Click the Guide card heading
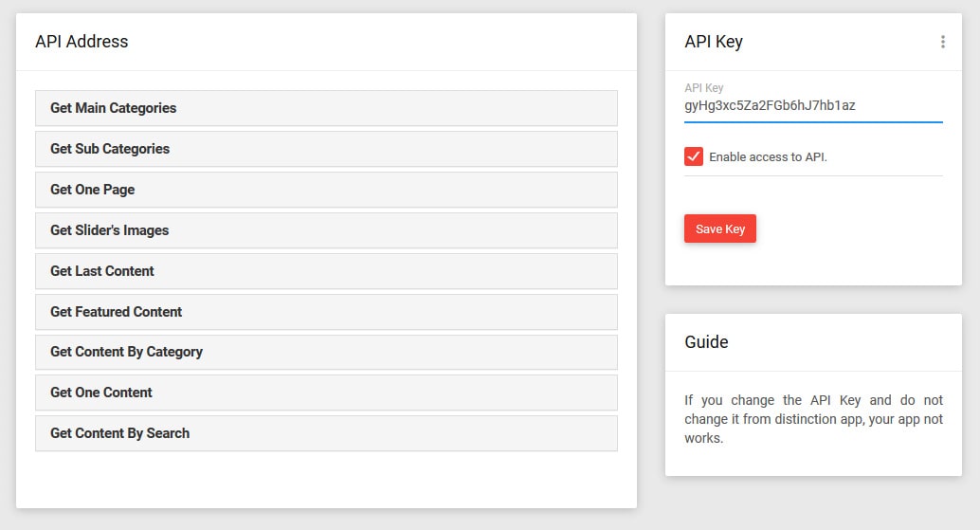This screenshot has width=980, height=530. pyautogui.click(x=706, y=342)
